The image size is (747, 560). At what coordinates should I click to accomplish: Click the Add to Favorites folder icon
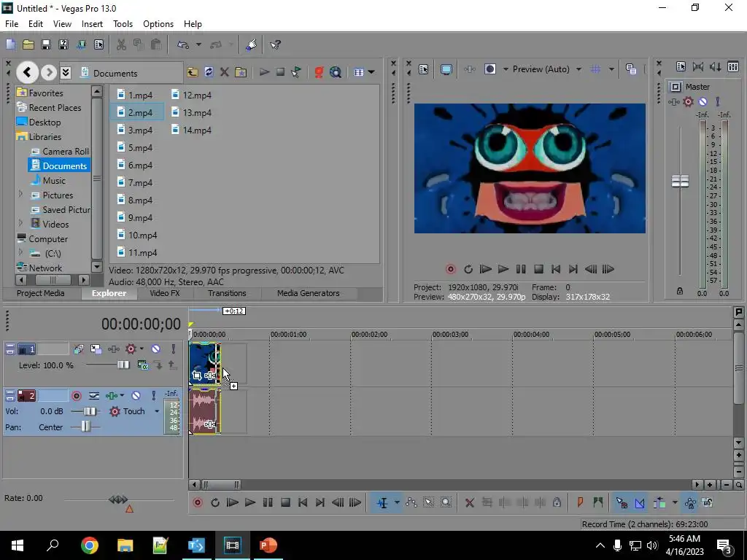pyautogui.click(x=241, y=72)
